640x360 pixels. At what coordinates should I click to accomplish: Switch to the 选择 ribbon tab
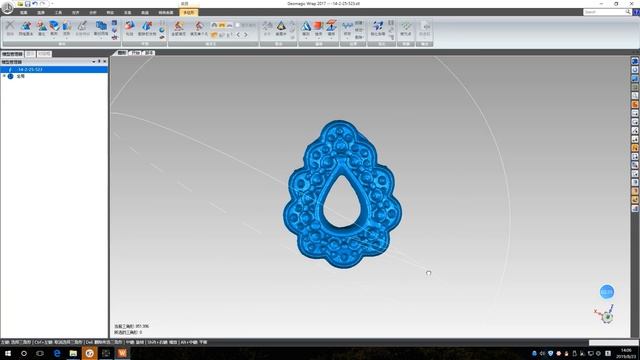(41, 13)
